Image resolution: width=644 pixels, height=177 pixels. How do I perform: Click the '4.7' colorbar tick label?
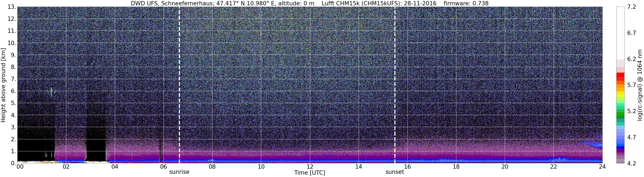point(632,137)
